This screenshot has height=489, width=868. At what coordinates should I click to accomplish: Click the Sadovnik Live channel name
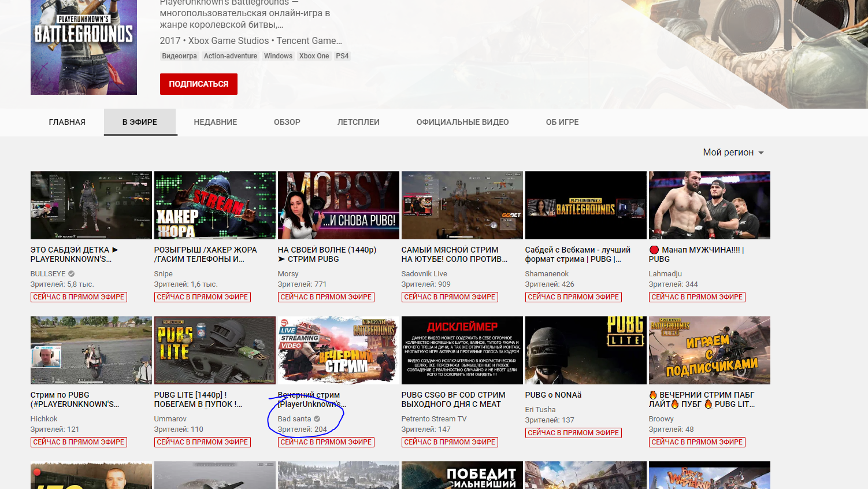[x=424, y=274]
